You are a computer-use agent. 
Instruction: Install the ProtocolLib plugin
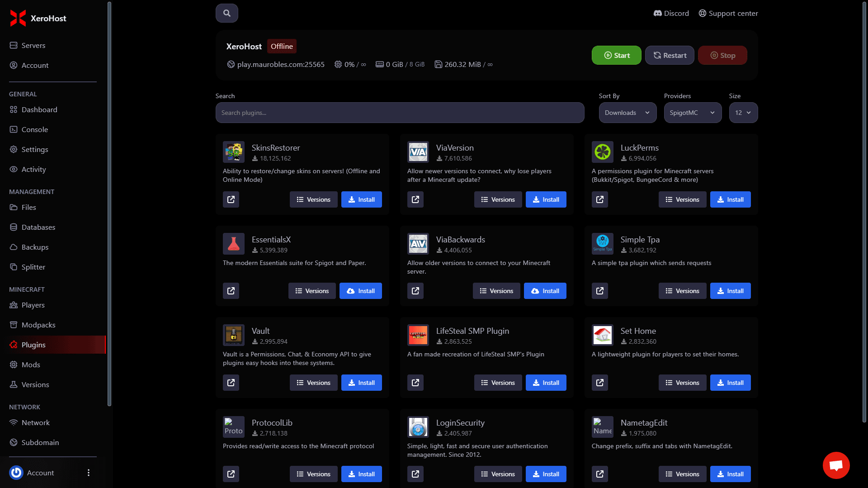[x=361, y=474]
